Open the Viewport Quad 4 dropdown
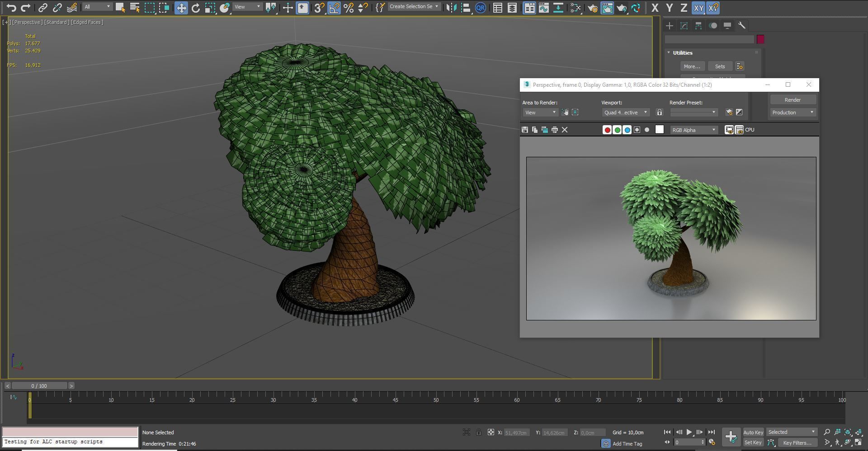Screen dimensions: 868x451 626,113
